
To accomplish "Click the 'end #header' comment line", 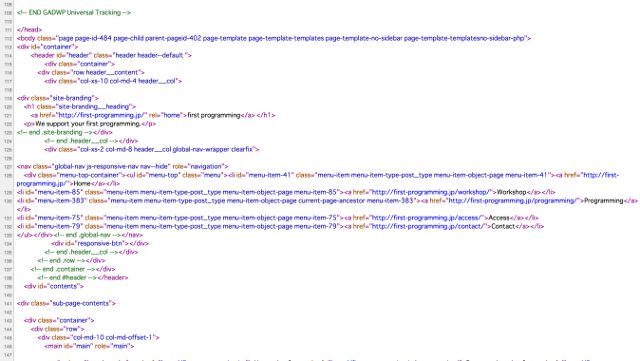I will (83, 278).
